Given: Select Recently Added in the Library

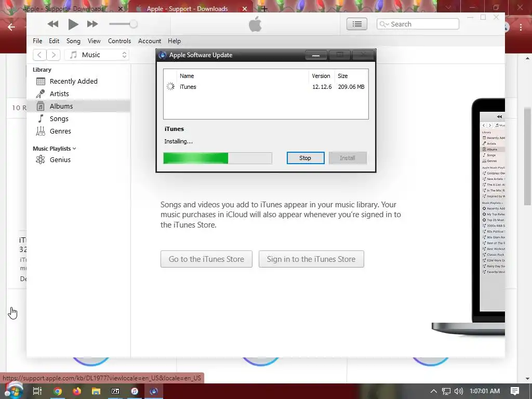Looking at the screenshot, I should (79, 82).
